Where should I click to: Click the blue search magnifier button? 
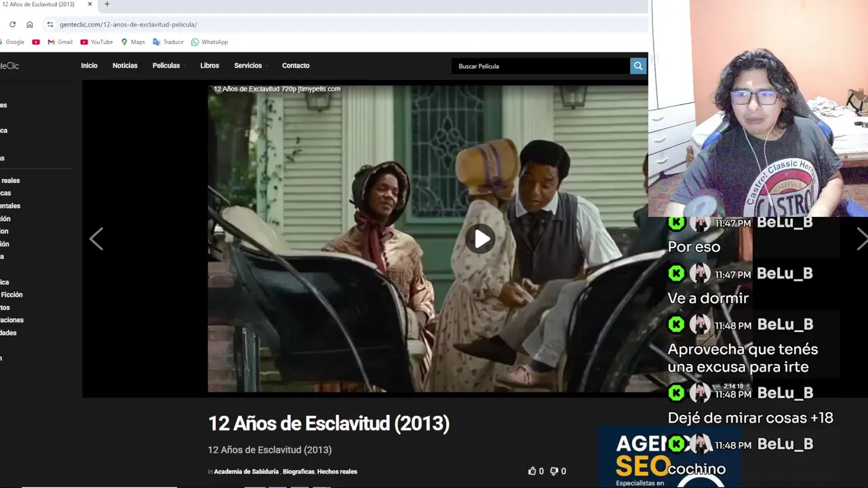click(638, 66)
